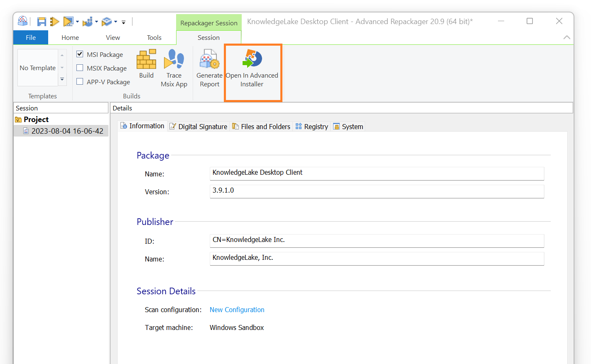Open Customize Quick Access Toolbar dropdown
Screen dimensions: 591x364
(x=123, y=22)
